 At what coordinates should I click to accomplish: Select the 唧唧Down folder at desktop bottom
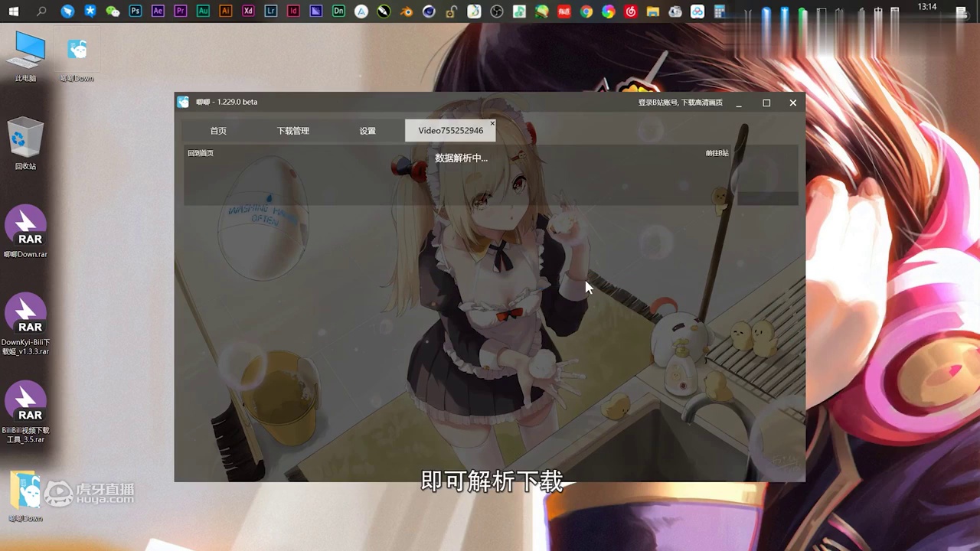pyautogui.click(x=26, y=496)
